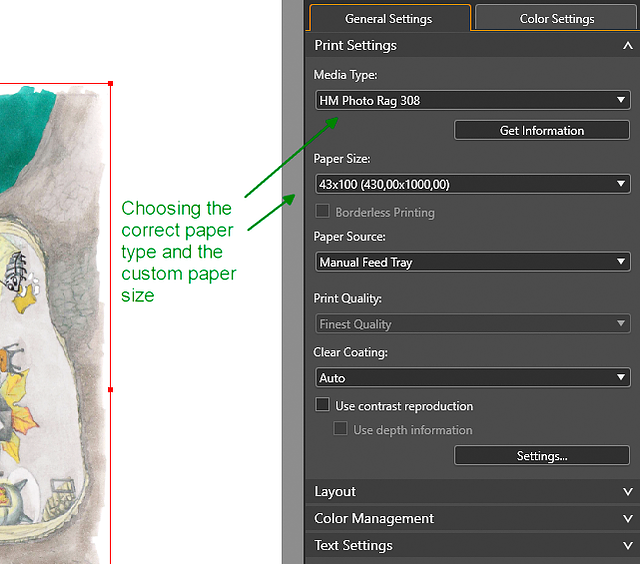This screenshot has height=564, width=640.
Task: Open the Clear Coating dropdown
Action: tap(473, 377)
